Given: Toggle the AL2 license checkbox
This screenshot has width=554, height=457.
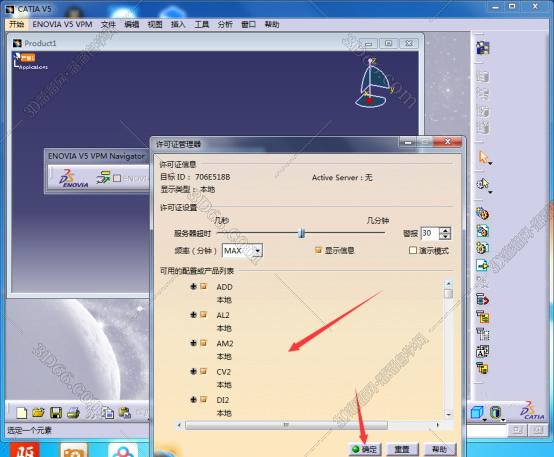Looking at the screenshot, I should pyautogui.click(x=204, y=315).
